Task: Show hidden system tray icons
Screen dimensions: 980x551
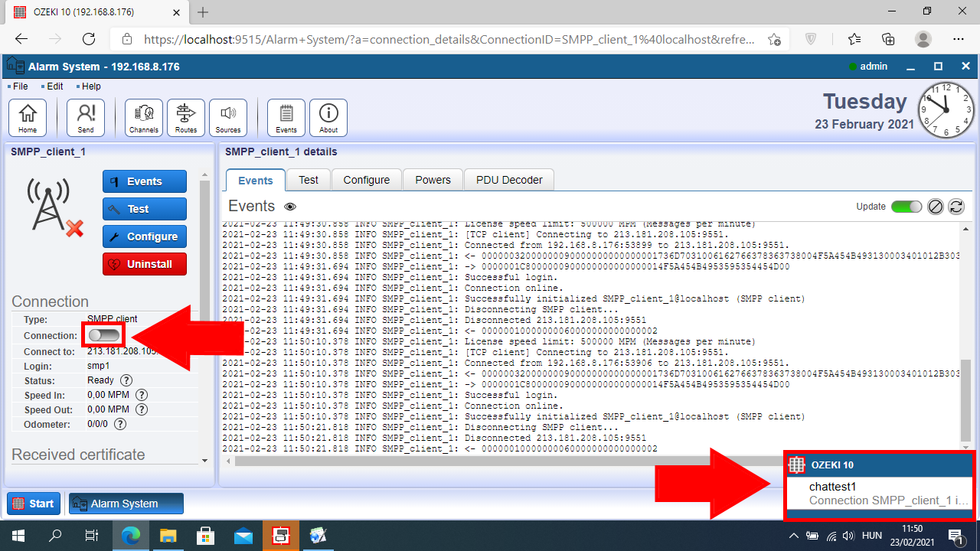Action: tap(793, 536)
